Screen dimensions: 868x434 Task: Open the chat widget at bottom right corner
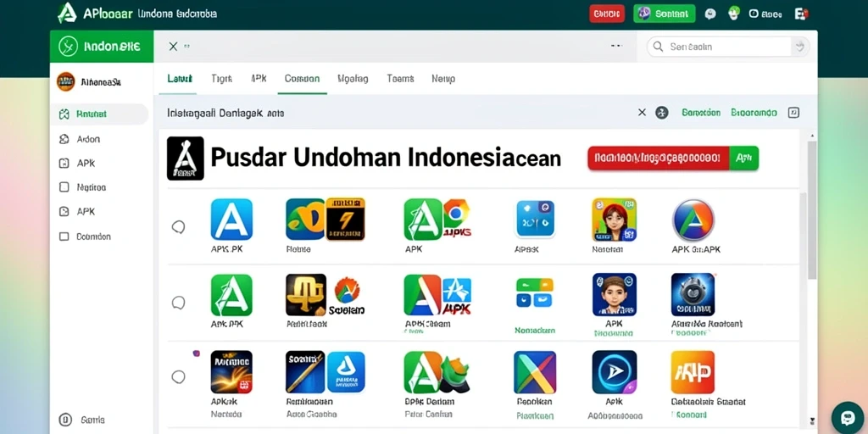pos(848,417)
